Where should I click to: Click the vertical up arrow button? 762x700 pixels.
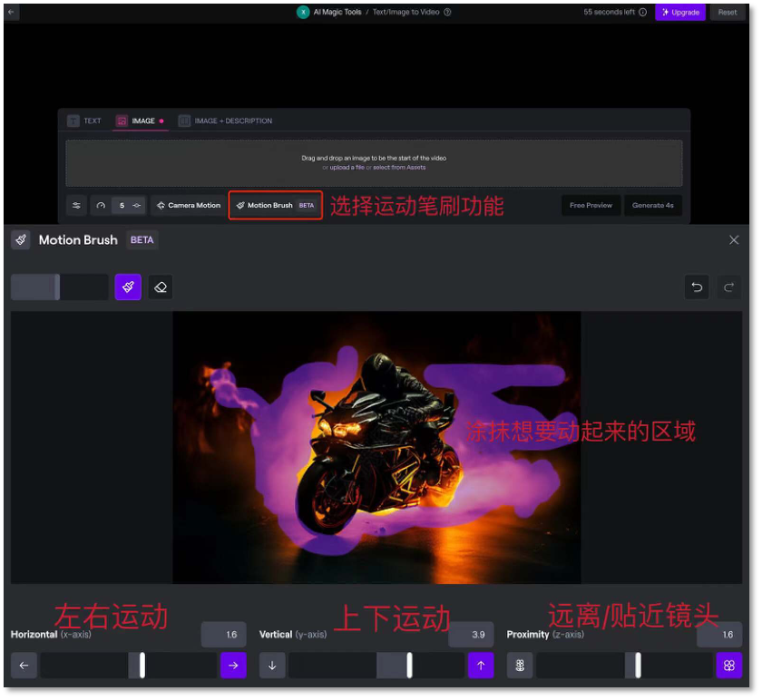(x=481, y=666)
